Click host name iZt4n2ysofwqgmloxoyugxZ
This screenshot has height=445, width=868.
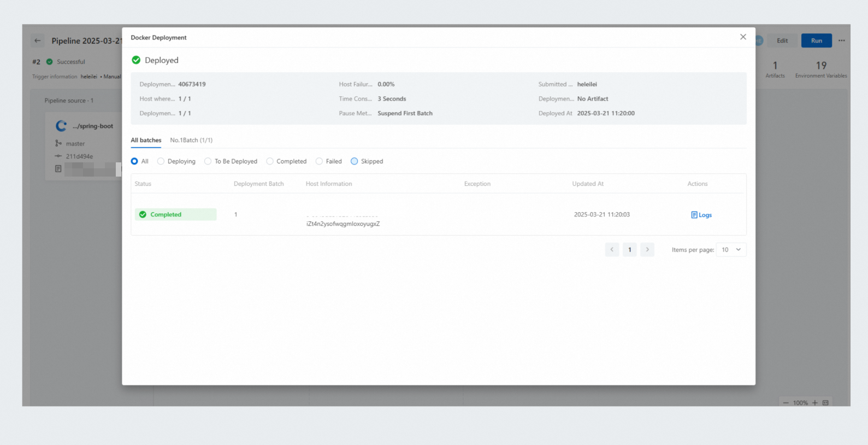tap(343, 224)
